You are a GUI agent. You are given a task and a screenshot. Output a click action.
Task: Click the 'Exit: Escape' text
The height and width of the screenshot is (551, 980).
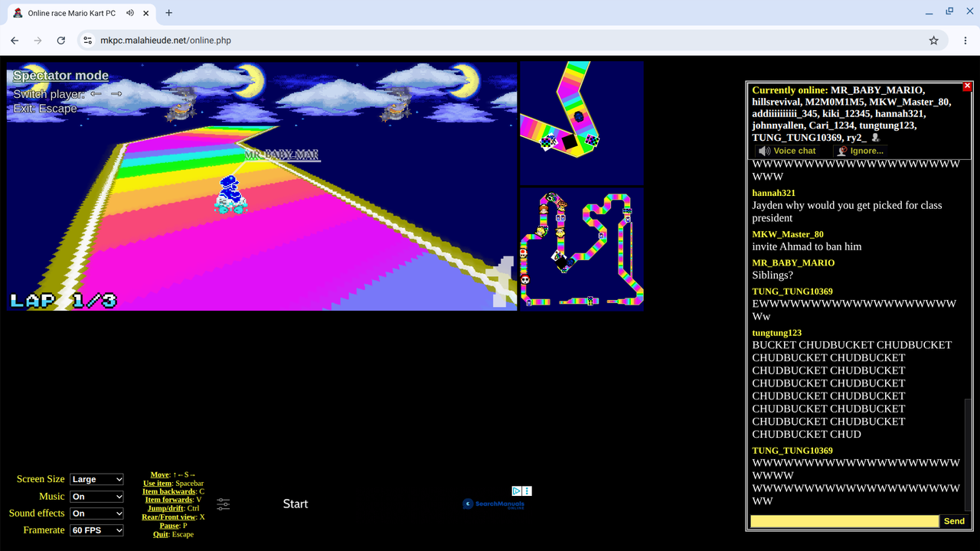(45, 109)
